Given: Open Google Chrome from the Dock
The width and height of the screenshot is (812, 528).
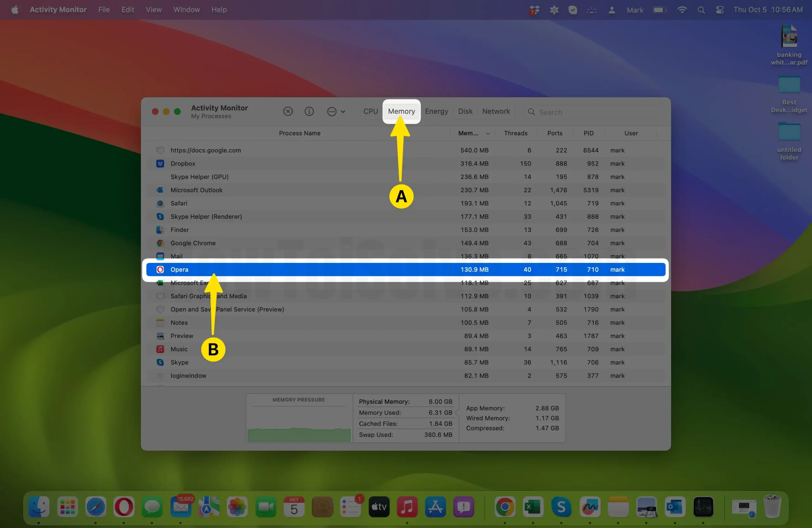Looking at the screenshot, I should pyautogui.click(x=505, y=506).
